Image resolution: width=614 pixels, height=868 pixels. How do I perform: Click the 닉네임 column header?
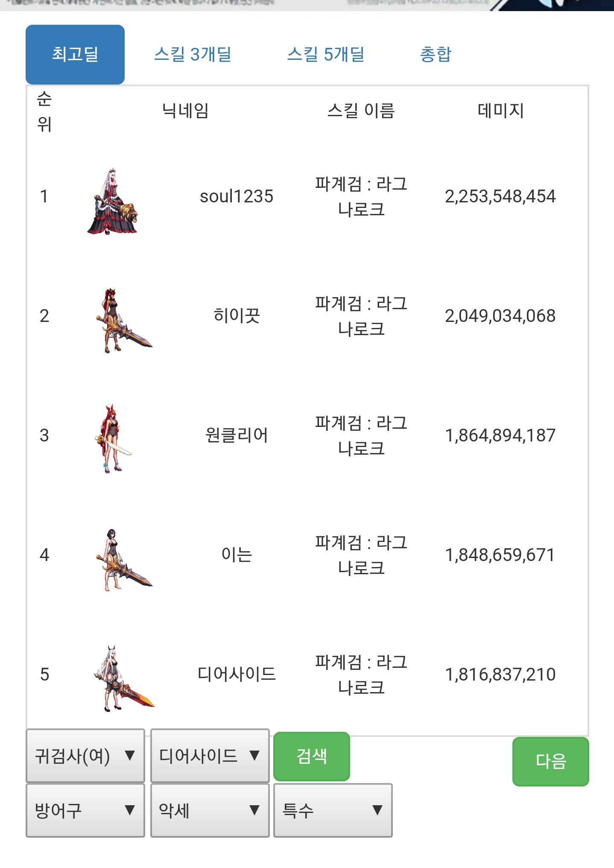[185, 111]
